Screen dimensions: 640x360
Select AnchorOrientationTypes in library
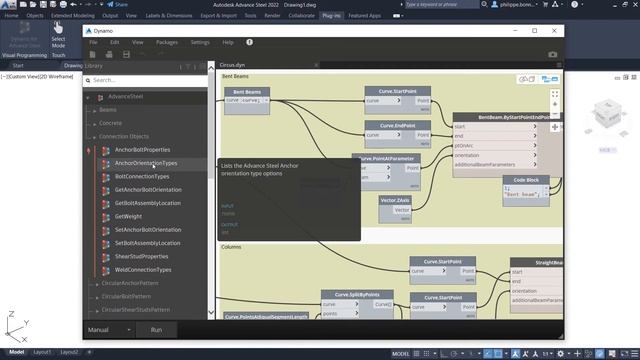click(146, 163)
